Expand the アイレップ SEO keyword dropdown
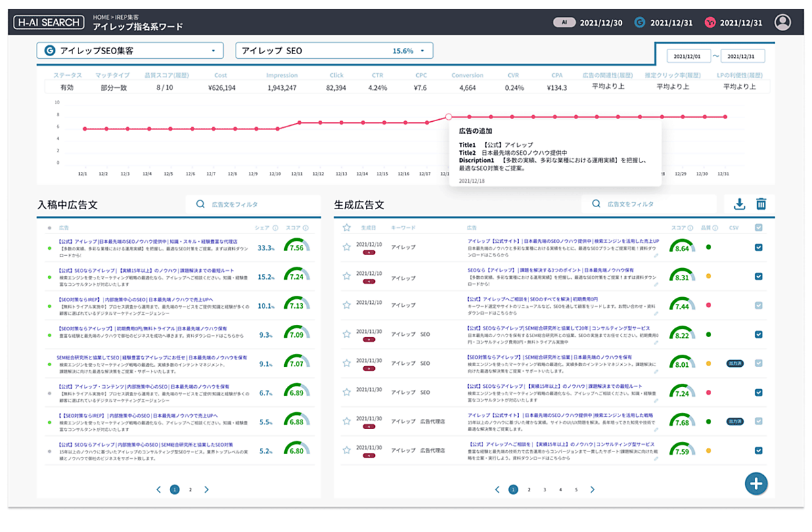 tap(334, 51)
